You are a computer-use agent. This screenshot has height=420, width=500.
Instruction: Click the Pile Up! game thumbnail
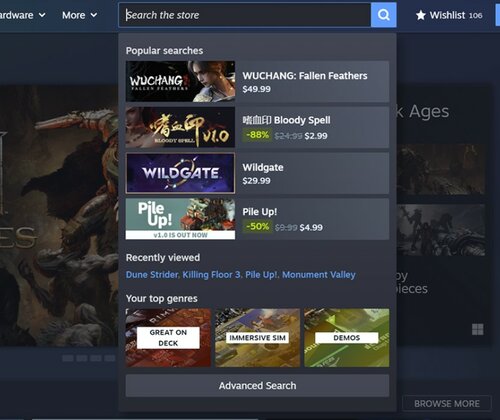tap(180, 219)
